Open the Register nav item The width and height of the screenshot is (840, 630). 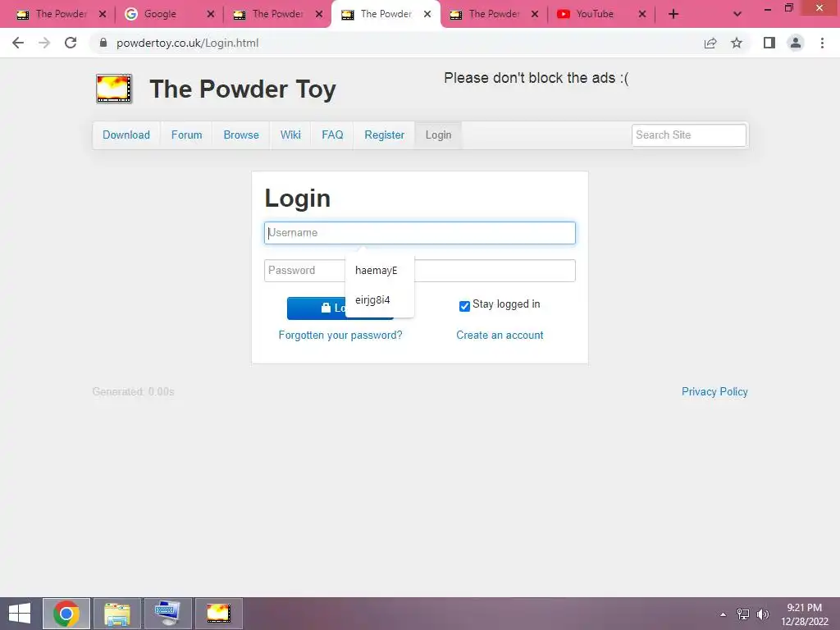[x=384, y=135]
